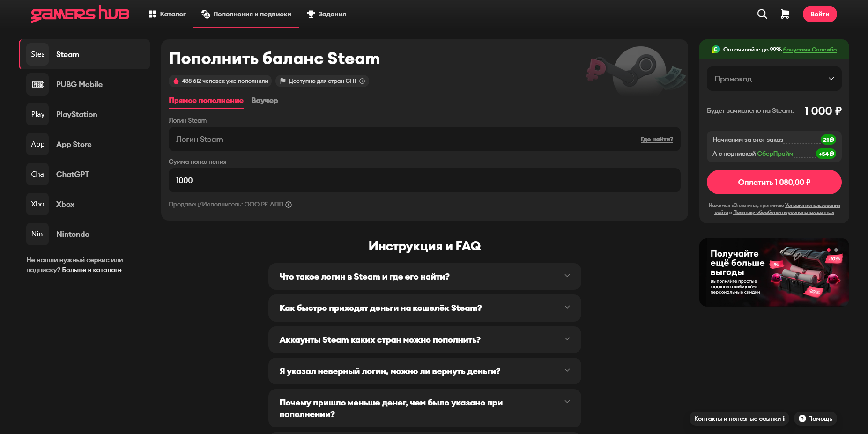Screen dimensions: 868x434
Task: Open the shopping cart icon
Action: click(785, 14)
